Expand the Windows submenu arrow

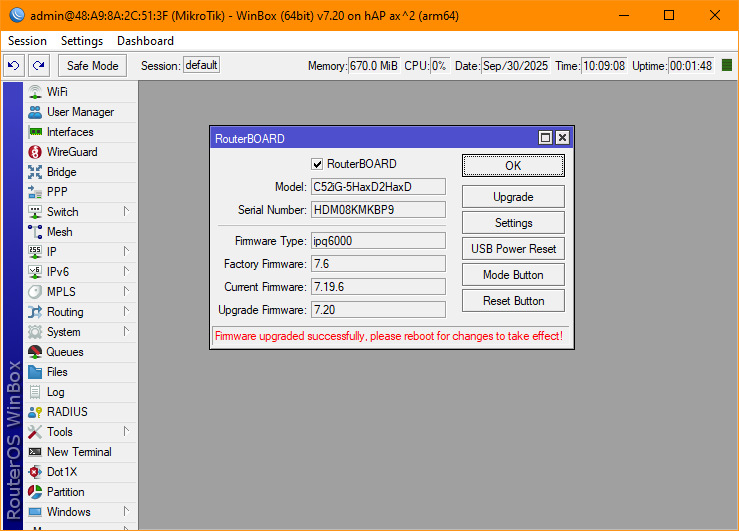[126, 511]
